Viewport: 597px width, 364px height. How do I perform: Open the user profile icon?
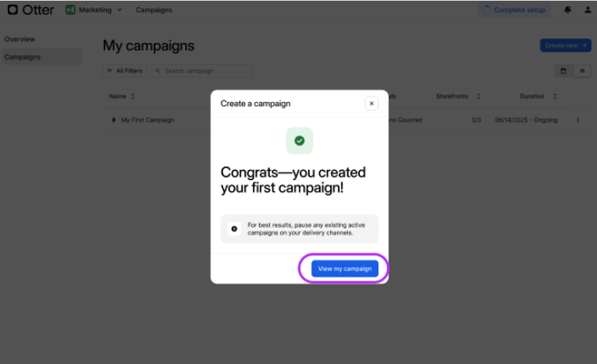(x=588, y=10)
